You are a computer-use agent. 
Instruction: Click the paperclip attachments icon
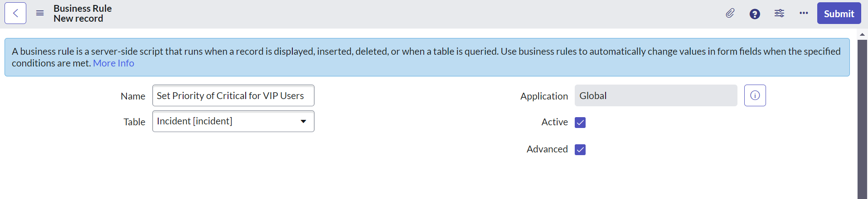(730, 14)
